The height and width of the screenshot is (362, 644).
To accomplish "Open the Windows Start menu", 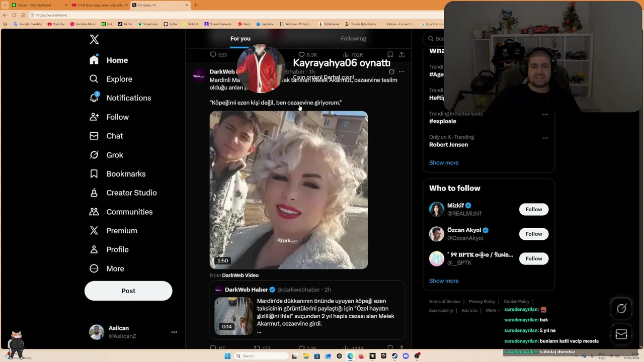I will (x=227, y=356).
